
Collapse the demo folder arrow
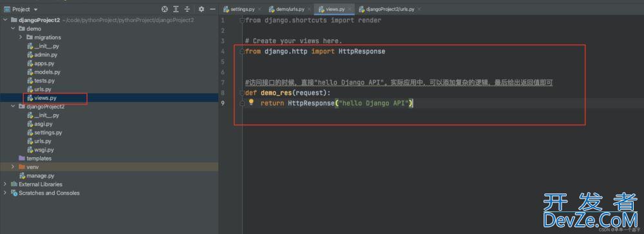pos(14,29)
